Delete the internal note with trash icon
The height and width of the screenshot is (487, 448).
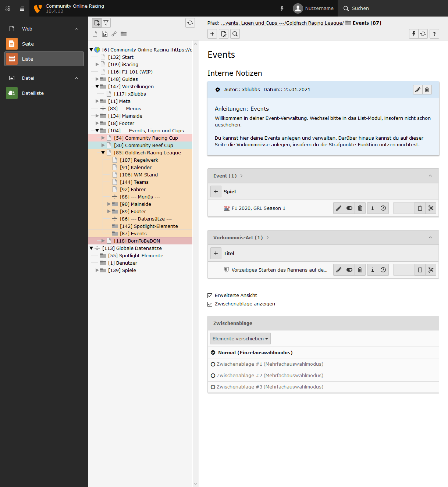(427, 90)
